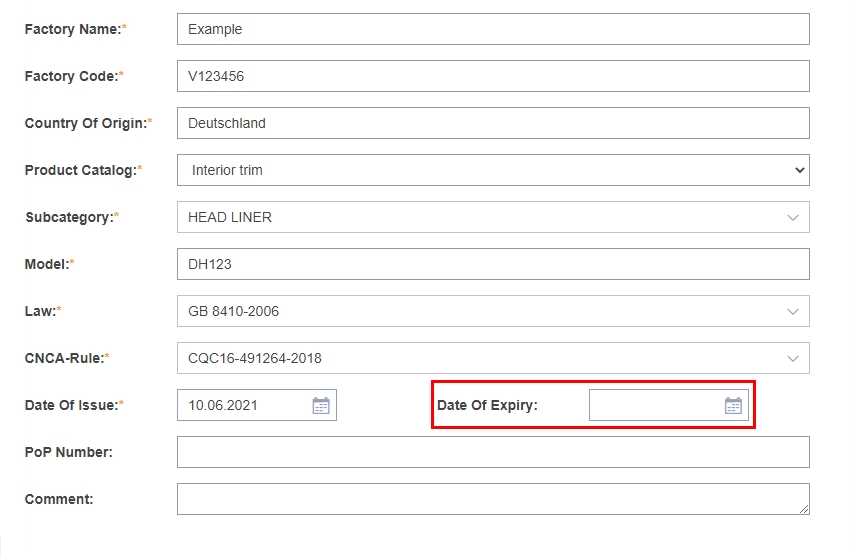This screenshot has height=558, width=855.
Task: Focus the PoP Number input field
Action: [x=493, y=452]
